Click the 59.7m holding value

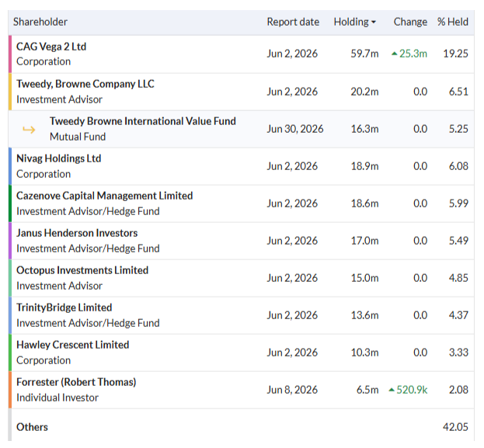[x=364, y=54]
